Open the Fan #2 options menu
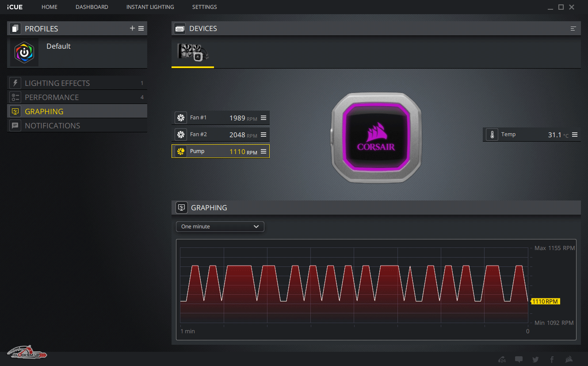The image size is (588, 366). pos(263,135)
